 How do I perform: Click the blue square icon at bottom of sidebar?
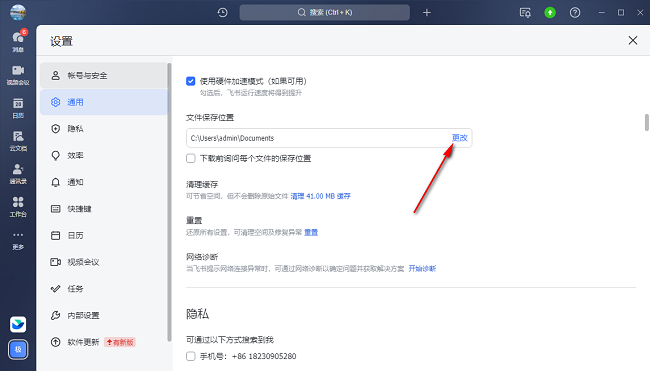tap(18, 349)
